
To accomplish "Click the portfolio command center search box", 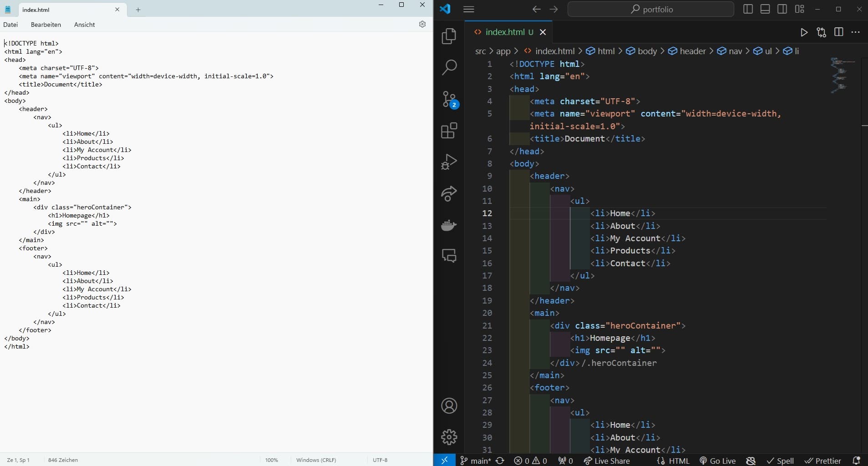I will [x=651, y=9].
